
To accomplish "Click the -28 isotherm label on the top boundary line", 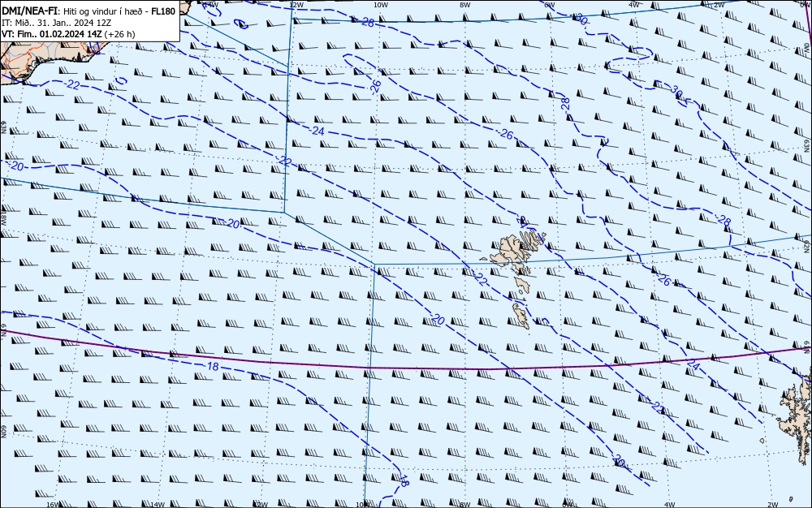I will pos(367,22).
